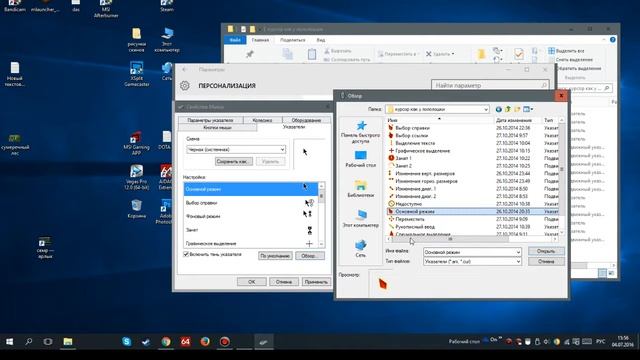
Task: Open the Схема dropdown in Mouse Properties
Action: click(236, 150)
